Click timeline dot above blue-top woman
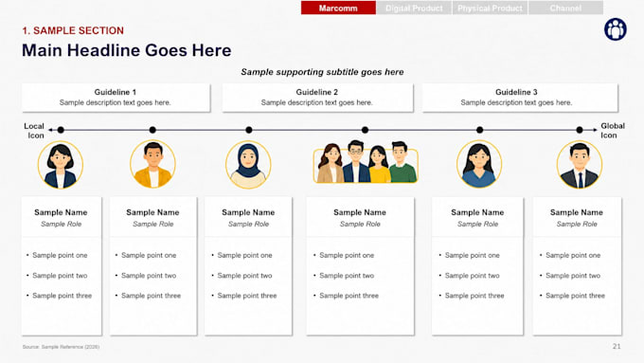 coord(480,130)
